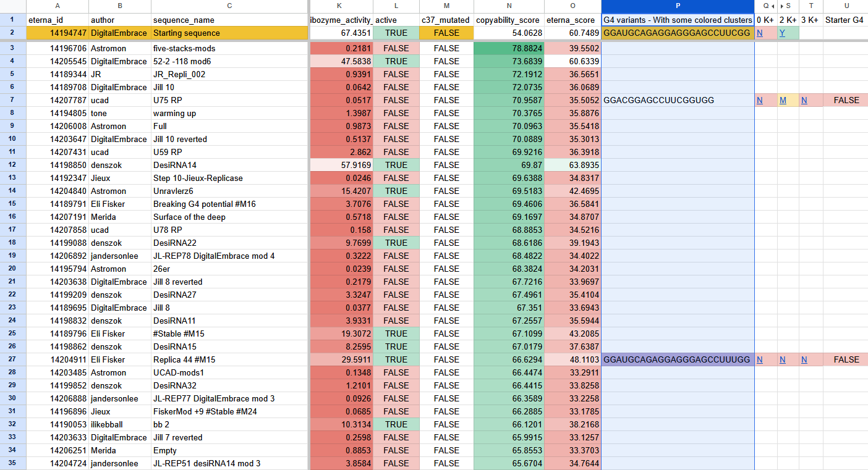The image size is (868, 470).
Task: Select the 'JR_Repli_002' cell
Action: [229, 74]
